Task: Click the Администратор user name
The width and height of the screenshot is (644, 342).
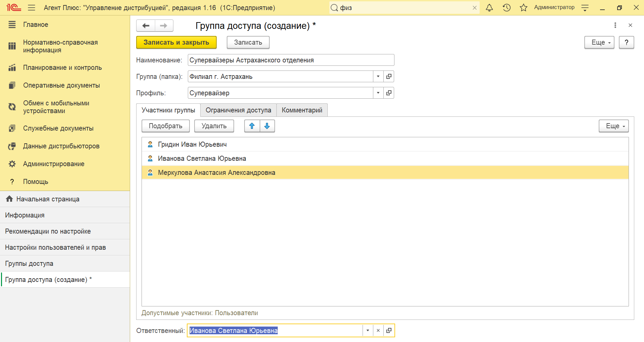Action: click(x=554, y=7)
